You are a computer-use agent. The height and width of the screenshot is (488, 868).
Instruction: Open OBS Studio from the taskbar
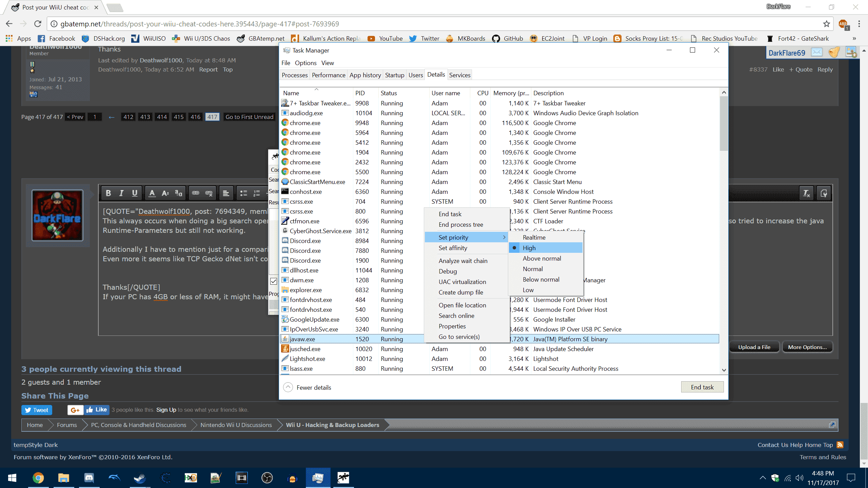coord(267,478)
